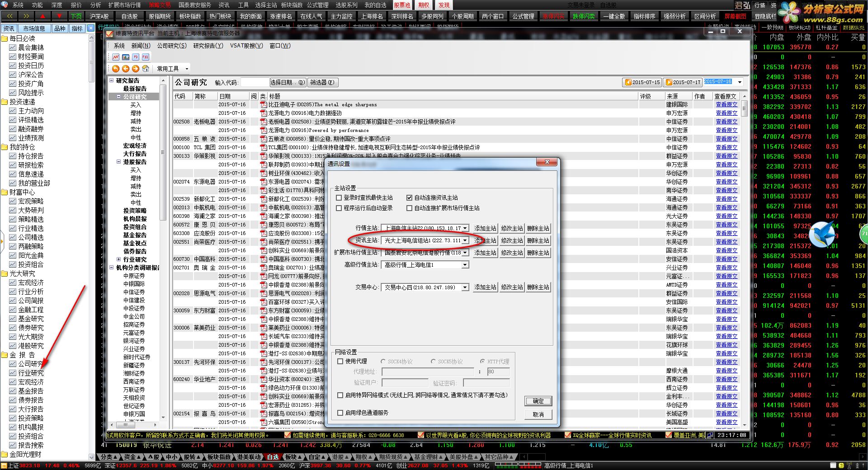Open PDF icon for 老板电器(002508) report
This screenshot has width=868, height=470.
(x=264, y=122)
